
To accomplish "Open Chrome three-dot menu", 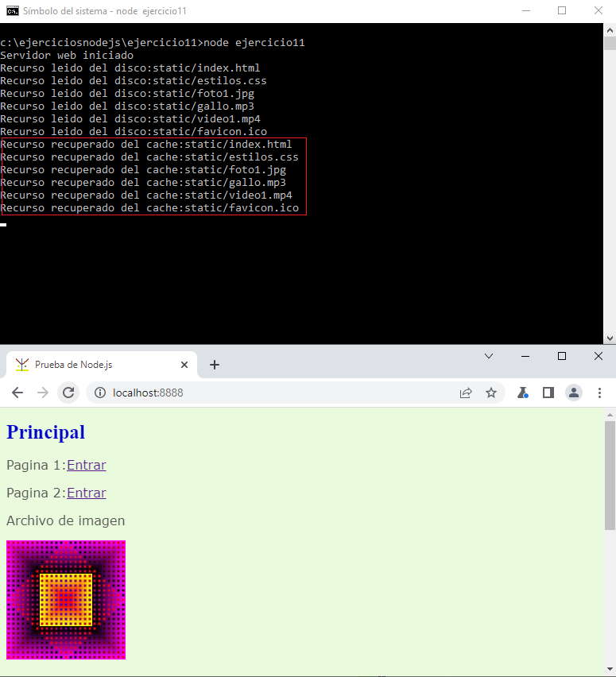I will (x=599, y=393).
